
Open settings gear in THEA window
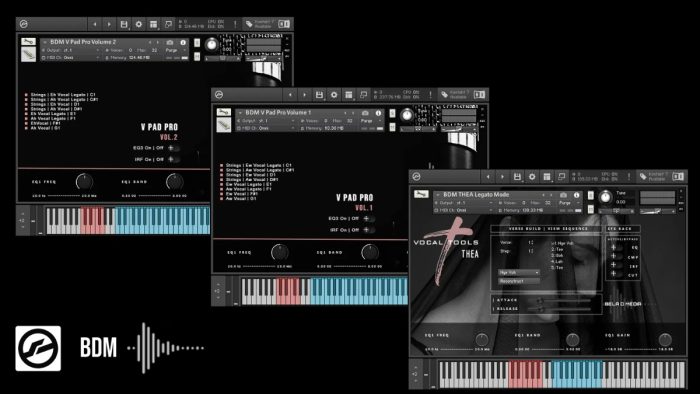532,177
